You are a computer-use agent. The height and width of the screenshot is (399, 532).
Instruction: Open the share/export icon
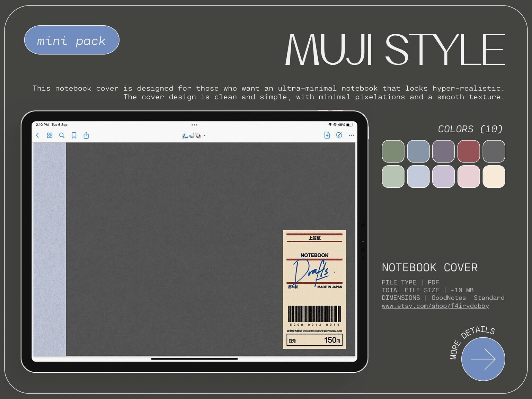tap(86, 135)
